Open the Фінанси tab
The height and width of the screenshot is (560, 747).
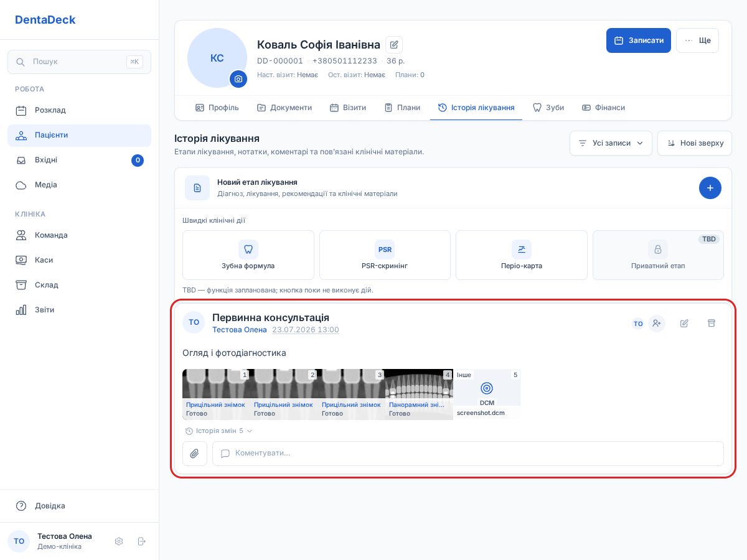point(603,108)
